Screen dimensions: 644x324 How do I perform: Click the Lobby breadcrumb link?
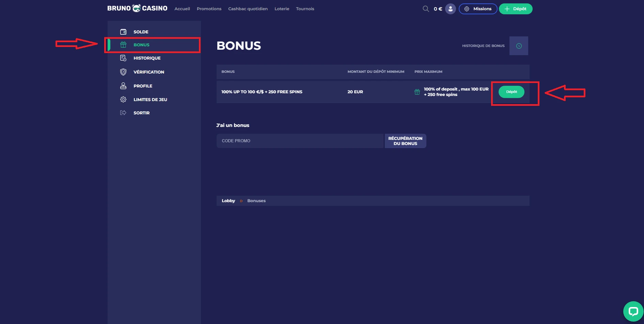228,201
